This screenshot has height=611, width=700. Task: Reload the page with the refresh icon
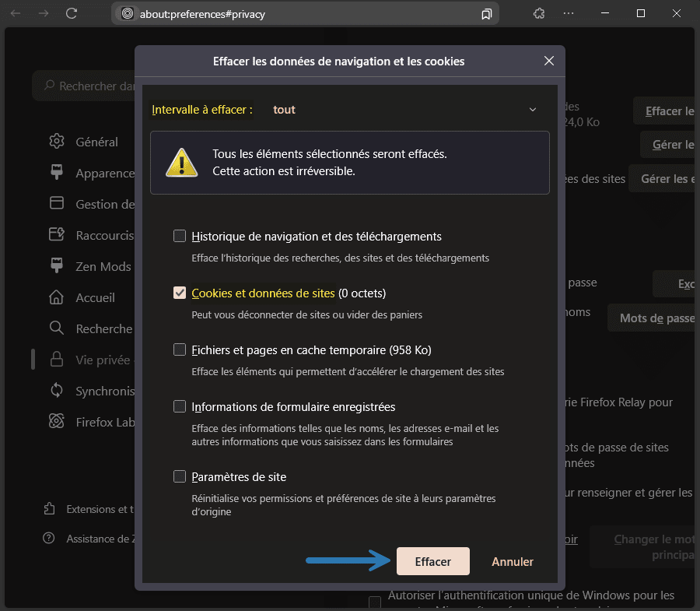[x=72, y=13]
